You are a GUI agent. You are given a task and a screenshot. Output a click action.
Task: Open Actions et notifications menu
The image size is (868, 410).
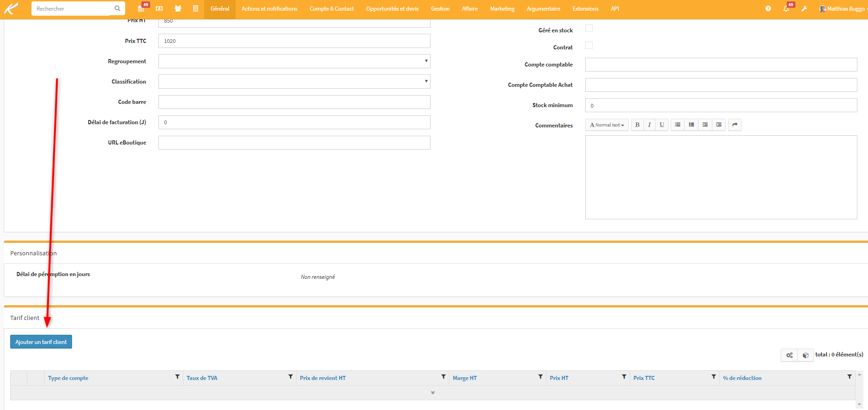pos(269,9)
